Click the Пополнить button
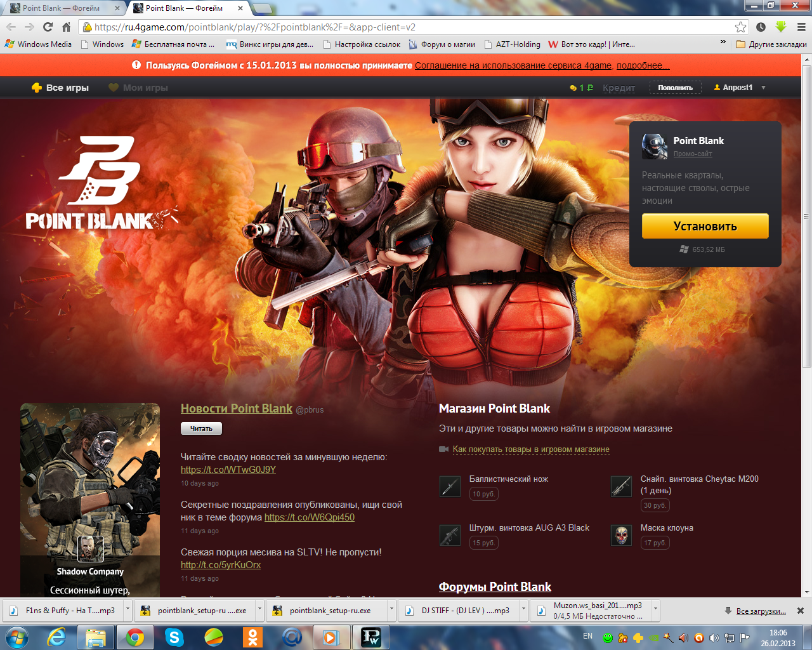Screen dimensions: 812x650 [x=675, y=88]
